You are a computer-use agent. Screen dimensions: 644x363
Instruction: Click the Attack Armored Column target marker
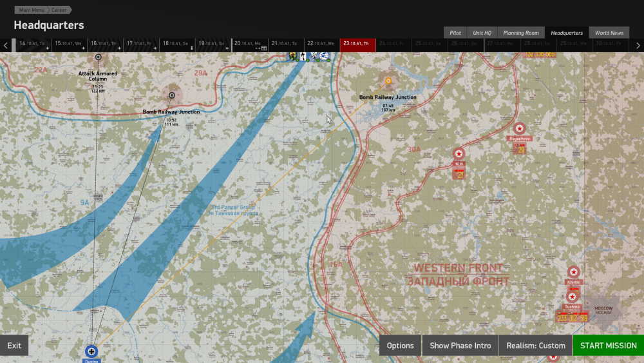click(98, 57)
